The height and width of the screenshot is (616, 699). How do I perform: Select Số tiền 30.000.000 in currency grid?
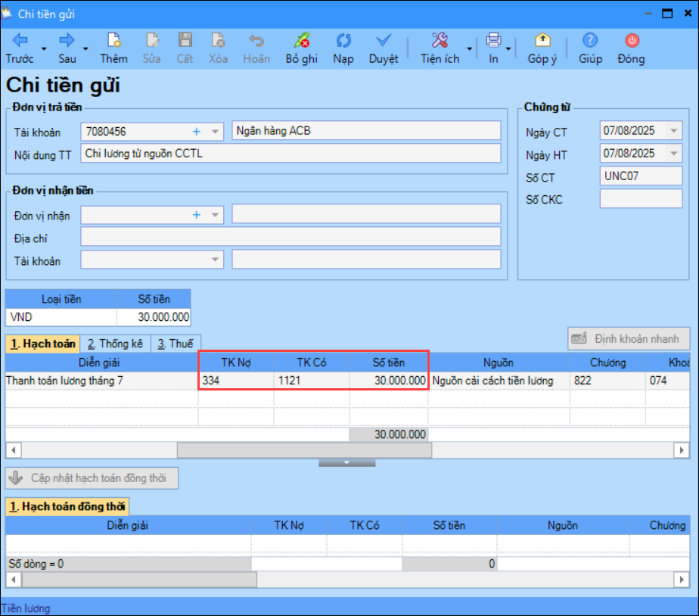154,317
